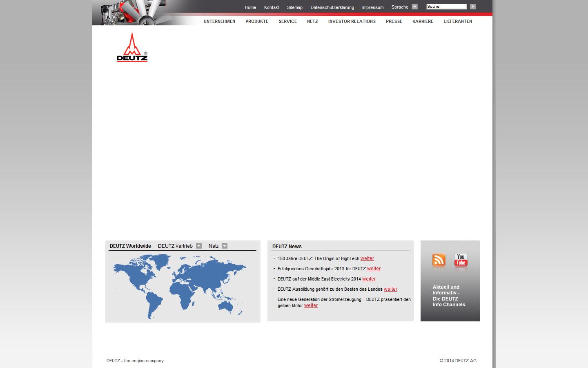This screenshot has height=368, width=588.
Task: Expand the Netz dropdown arrow in Worldwide panel
Action: [225, 246]
